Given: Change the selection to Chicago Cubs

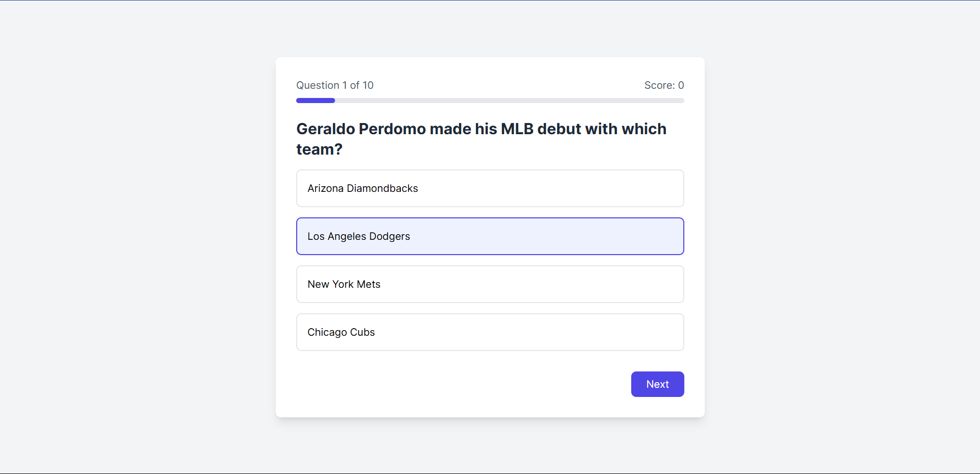Looking at the screenshot, I should (490, 332).
